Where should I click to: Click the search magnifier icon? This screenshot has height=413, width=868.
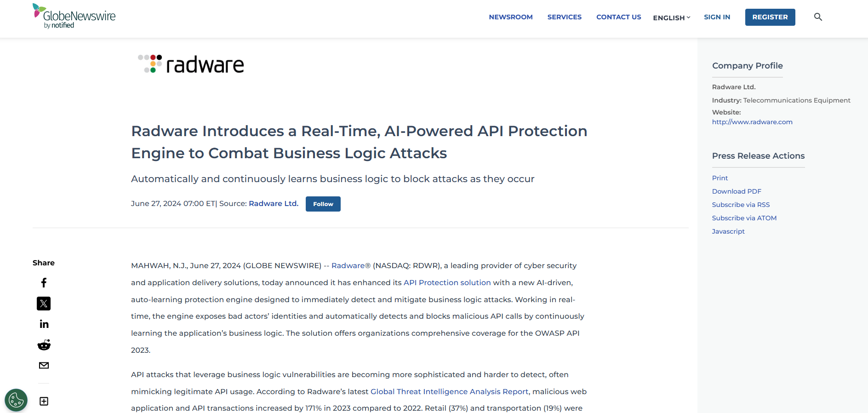point(818,17)
